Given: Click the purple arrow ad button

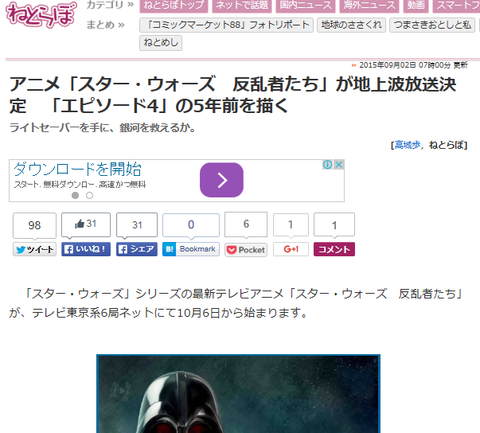Looking at the screenshot, I should 222,180.
